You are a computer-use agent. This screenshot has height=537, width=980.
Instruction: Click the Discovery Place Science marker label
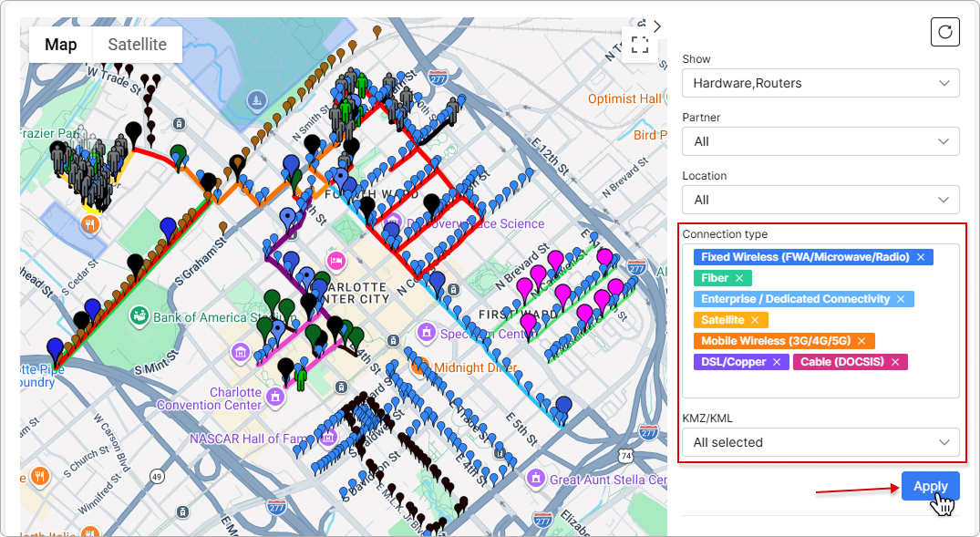click(x=475, y=223)
